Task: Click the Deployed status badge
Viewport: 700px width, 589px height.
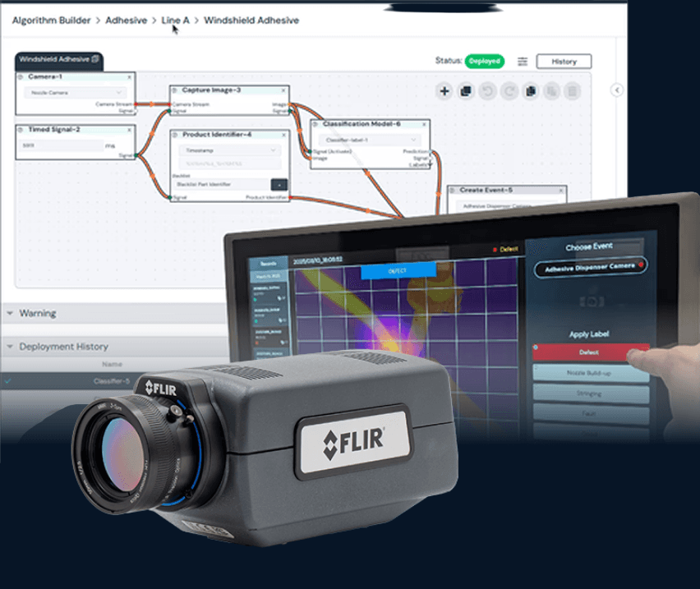Action: click(x=485, y=61)
